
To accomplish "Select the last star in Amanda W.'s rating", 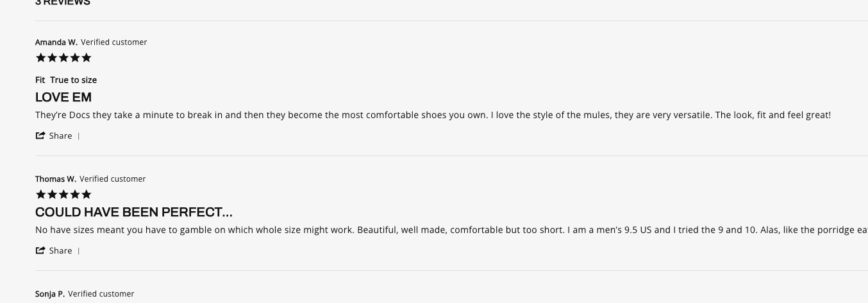I will coord(87,58).
